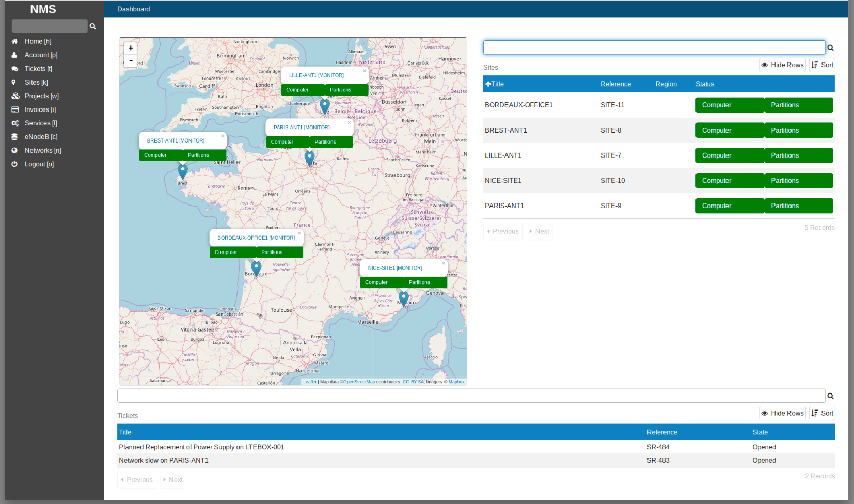Click Computer in NICE-SITE1 map popup
Viewport: 854px width, 504px height.
382,282
